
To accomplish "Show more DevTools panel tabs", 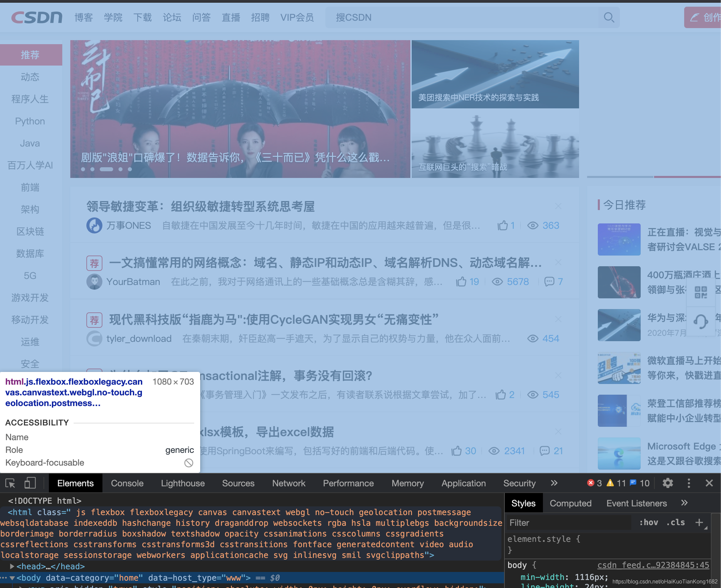I will pyautogui.click(x=554, y=483).
